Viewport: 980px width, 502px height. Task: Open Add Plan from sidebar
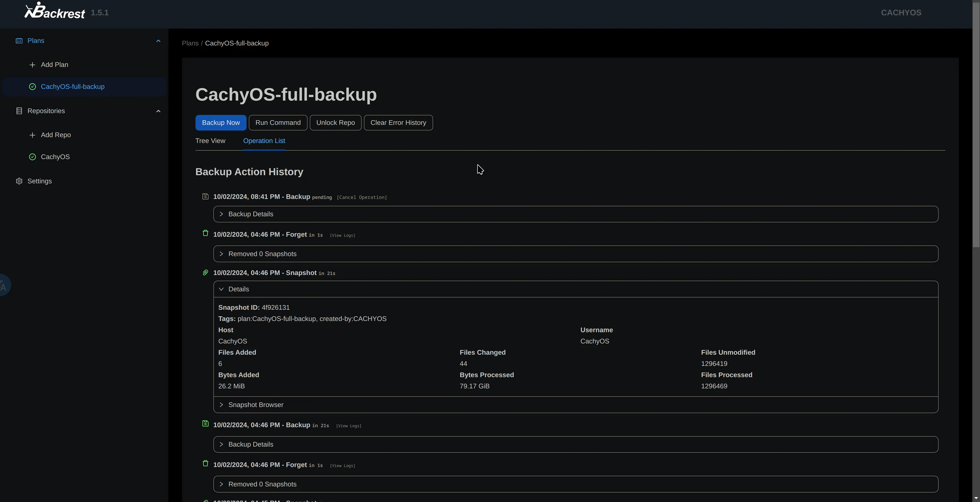coord(84,65)
